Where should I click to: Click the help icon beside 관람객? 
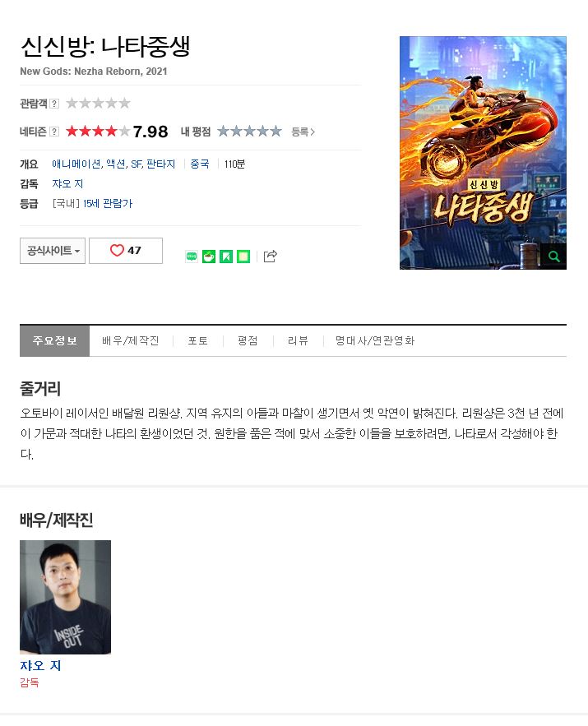click(54, 104)
